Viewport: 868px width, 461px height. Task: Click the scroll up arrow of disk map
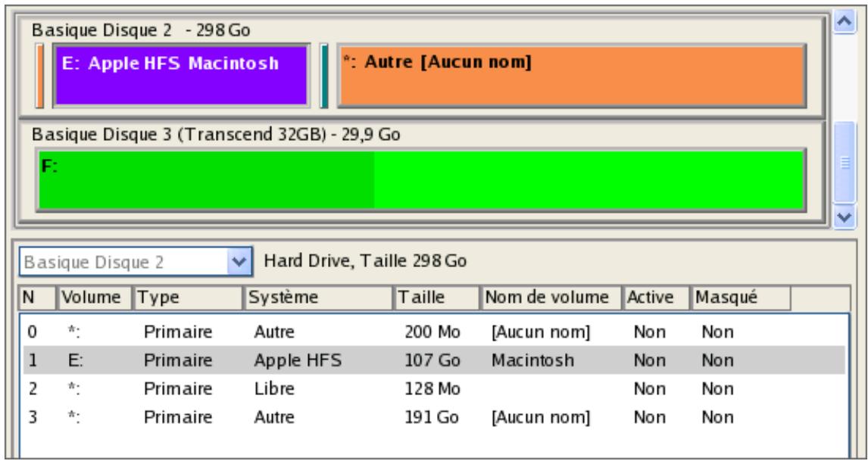pyautogui.click(x=845, y=23)
